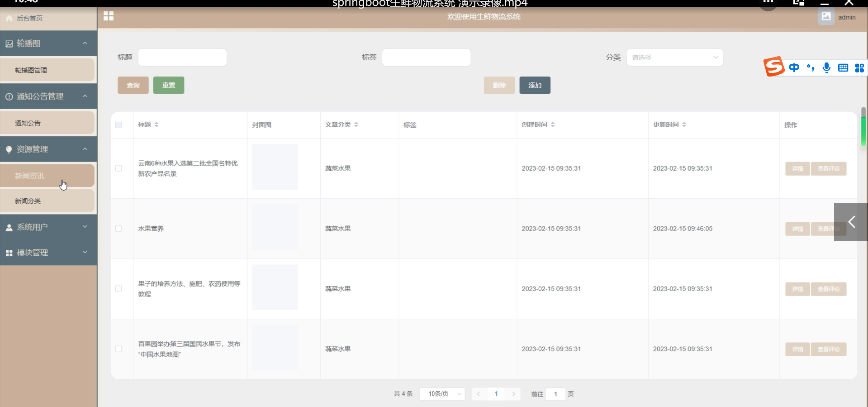
Task: Click the green 重置 reset button
Action: click(169, 85)
